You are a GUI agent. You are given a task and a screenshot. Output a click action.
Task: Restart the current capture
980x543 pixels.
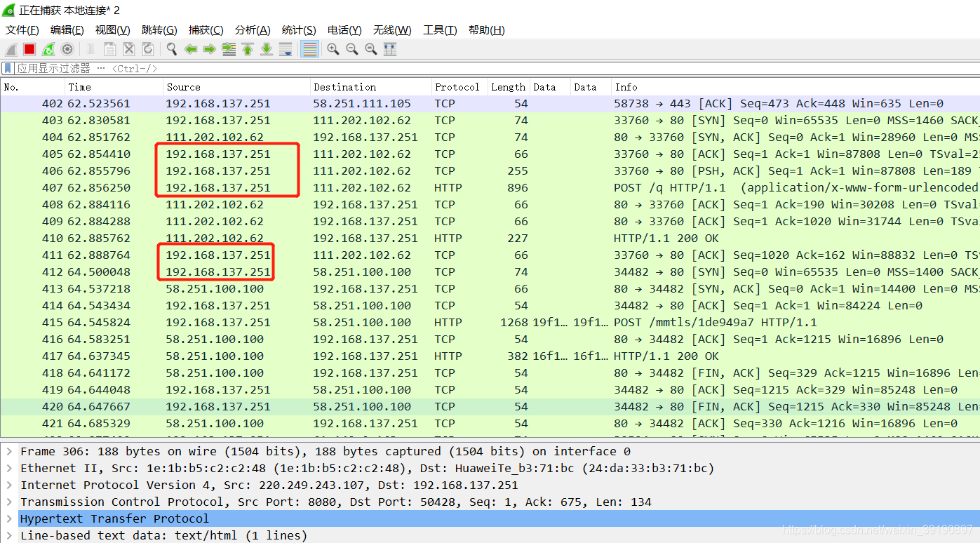point(48,49)
